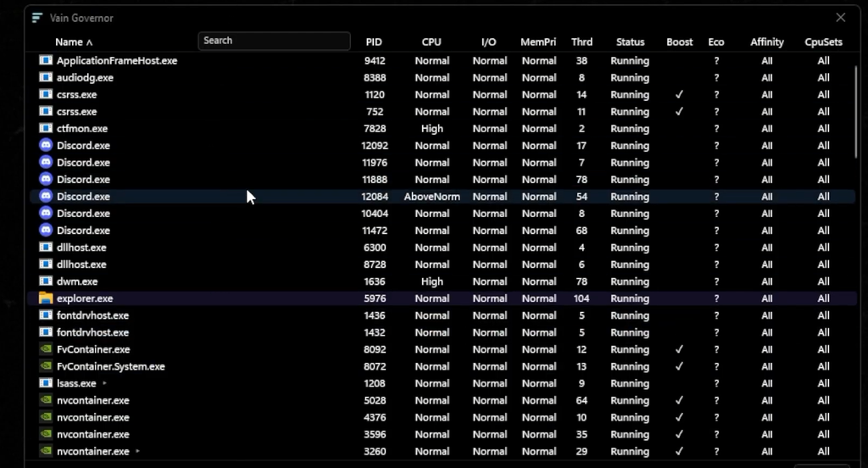Click the vertical scrollbar thumb

[x=855, y=111]
